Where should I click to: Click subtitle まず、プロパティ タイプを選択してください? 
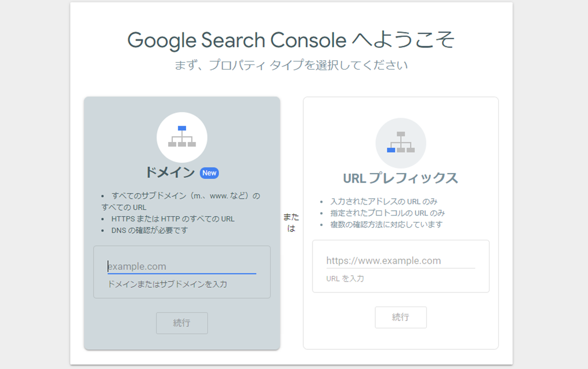(x=291, y=65)
